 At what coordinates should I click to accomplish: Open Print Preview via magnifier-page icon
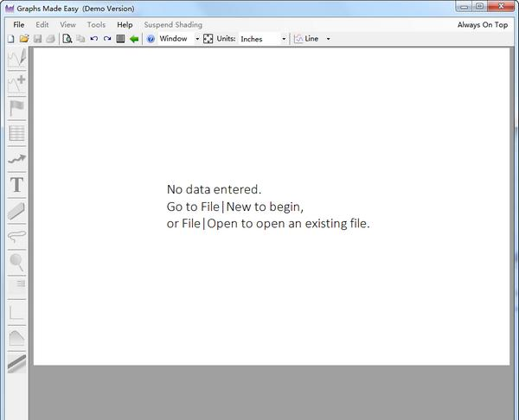67,39
